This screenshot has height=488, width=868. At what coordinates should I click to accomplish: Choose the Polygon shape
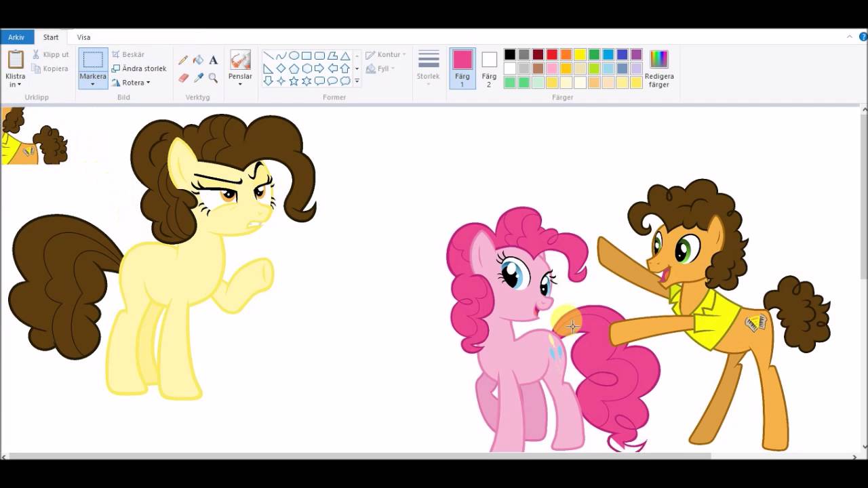pos(332,56)
